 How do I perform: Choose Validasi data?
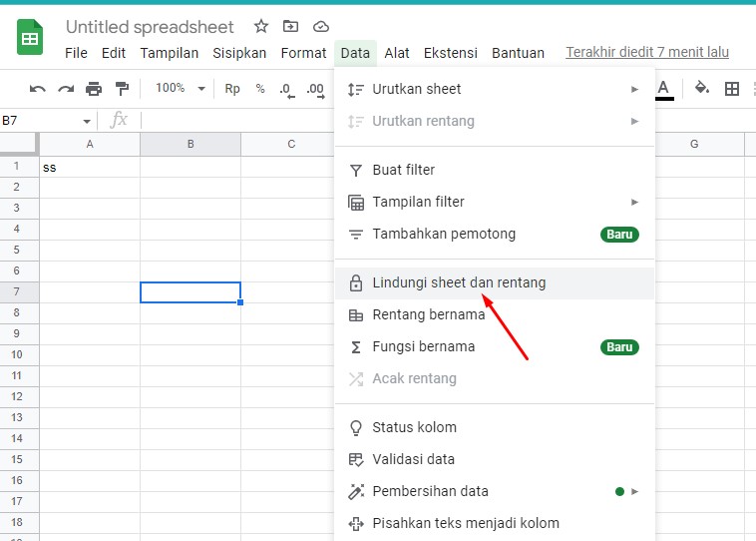pyautogui.click(x=495, y=459)
